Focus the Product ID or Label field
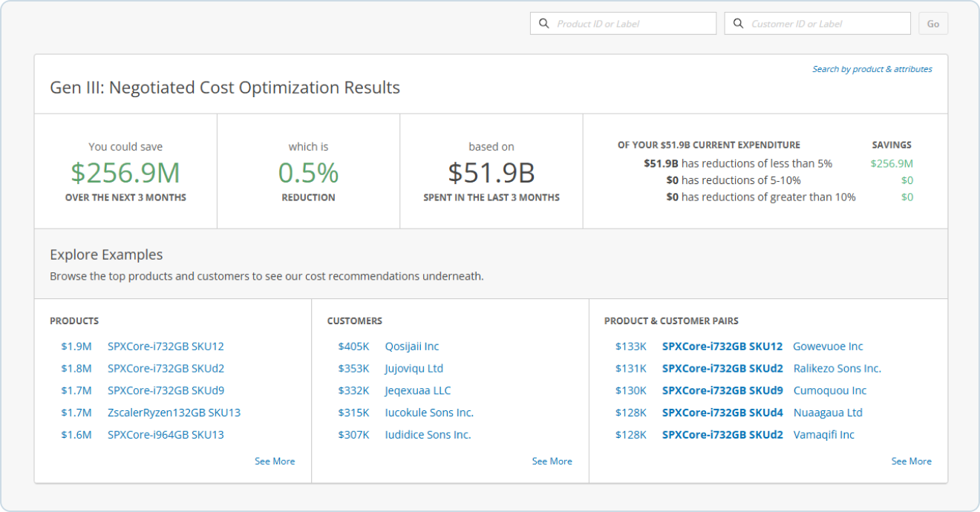Image resolution: width=980 pixels, height=512 pixels. click(x=633, y=24)
